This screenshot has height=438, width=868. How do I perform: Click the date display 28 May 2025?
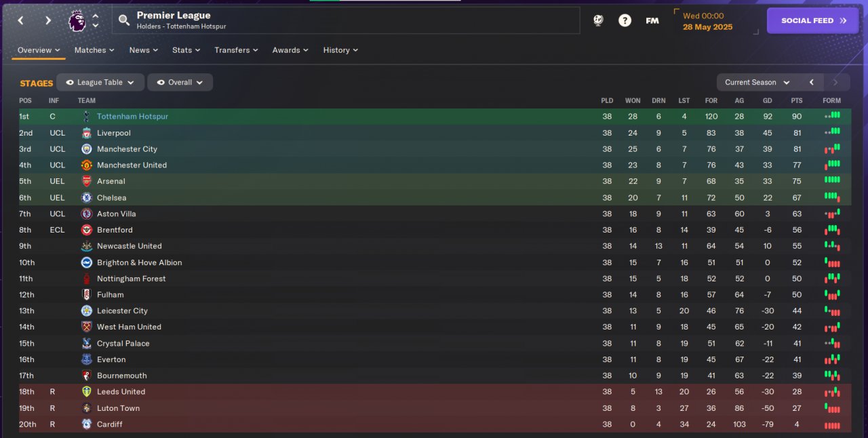tap(707, 27)
